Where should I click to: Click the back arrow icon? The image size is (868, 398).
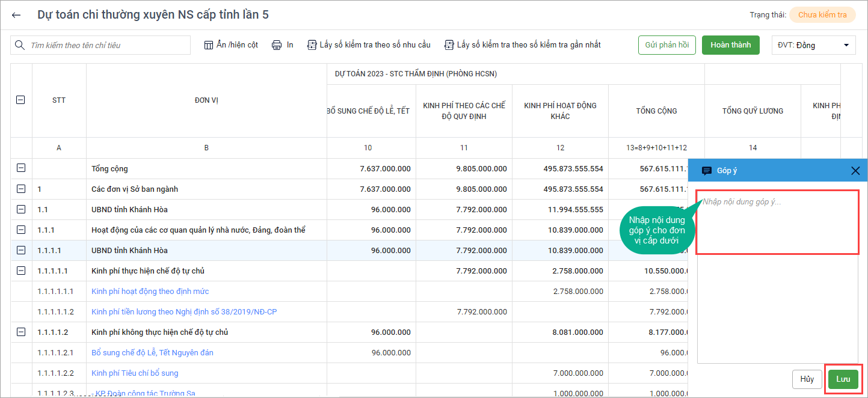click(x=16, y=15)
